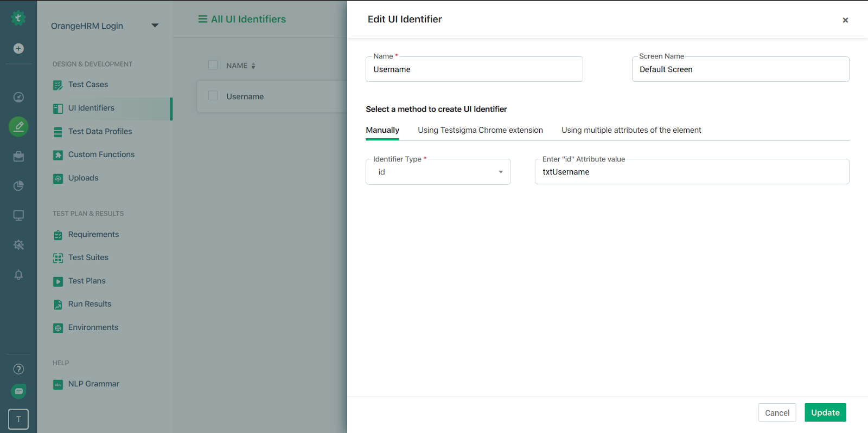Click the Requirements clipboard icon

pyautogui.click(x=58, y=235)
